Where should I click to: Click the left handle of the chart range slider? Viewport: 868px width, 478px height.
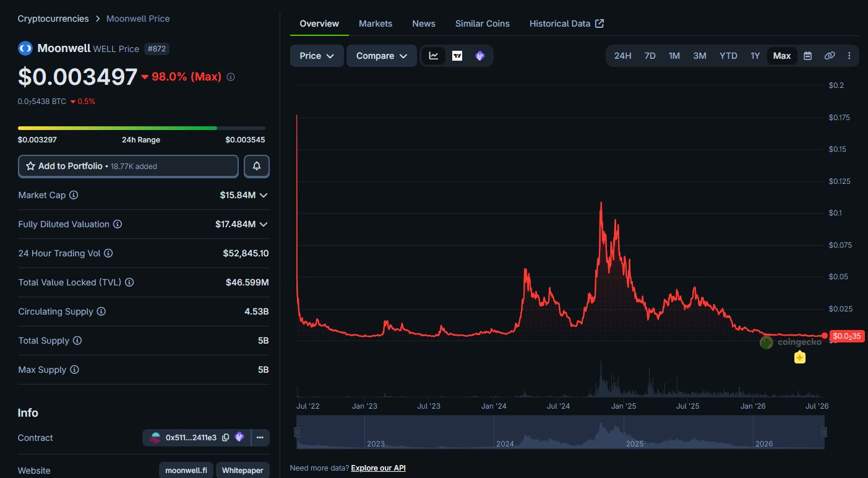point(297,432)
